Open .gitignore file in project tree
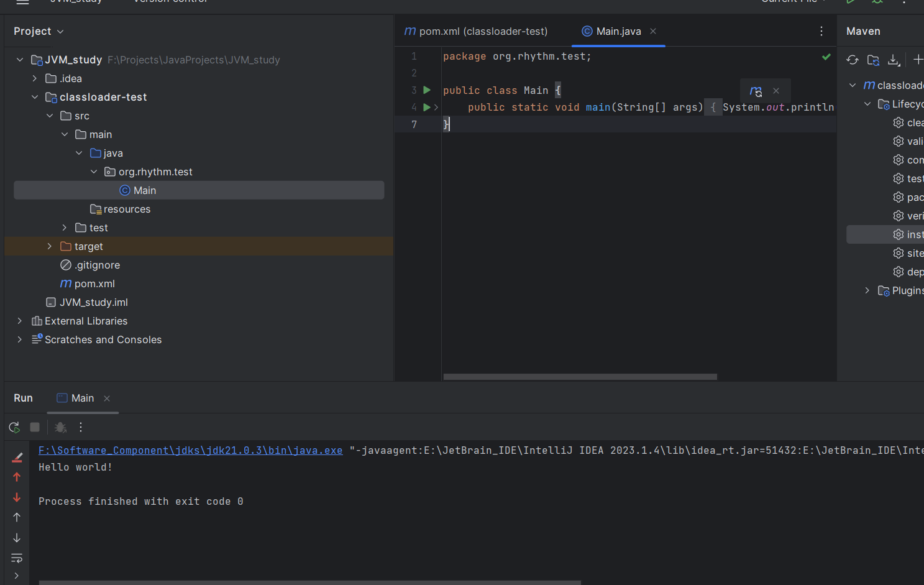Screen dimensions: 924x585 coord(90,265)
